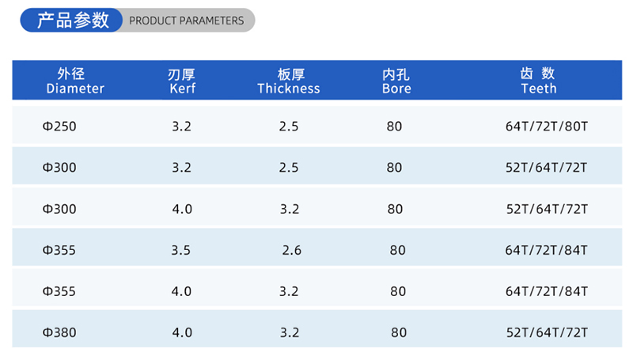
Task: Select the "外径 Diameter" column header
Action: (x=75, y=81)
